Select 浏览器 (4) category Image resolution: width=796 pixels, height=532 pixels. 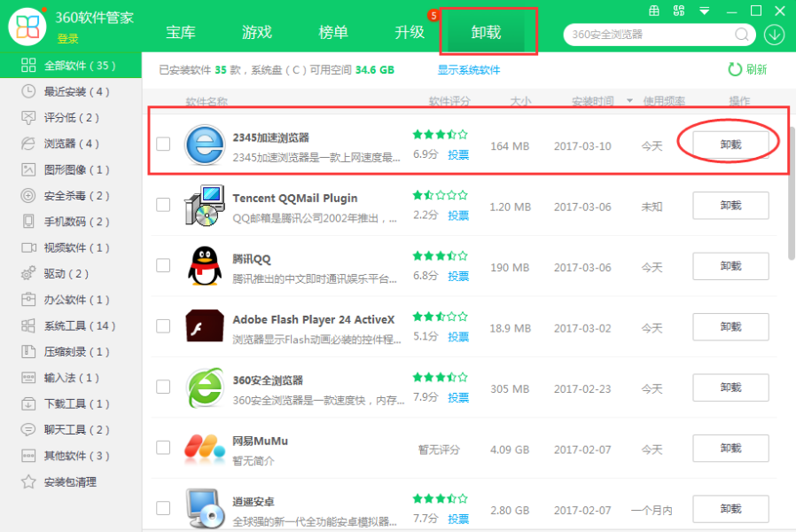(71, 143)
